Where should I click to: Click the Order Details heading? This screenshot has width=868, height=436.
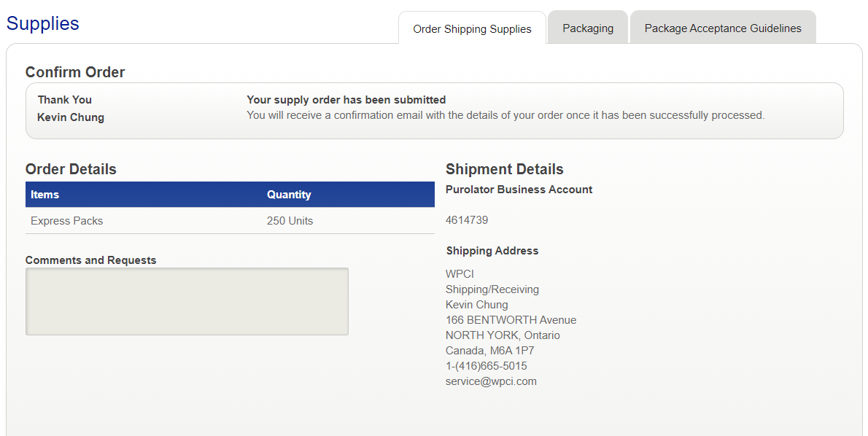(x=71, y=169)
